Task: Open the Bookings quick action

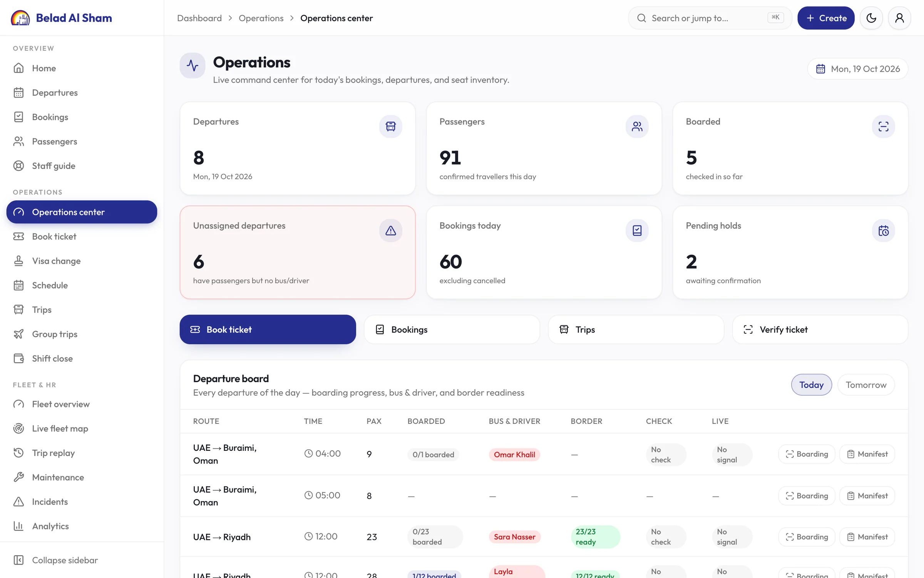Action: (452, 329)
